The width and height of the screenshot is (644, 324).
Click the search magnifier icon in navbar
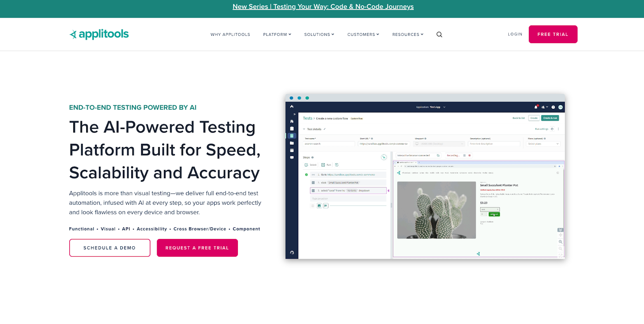tap(439, 35)
